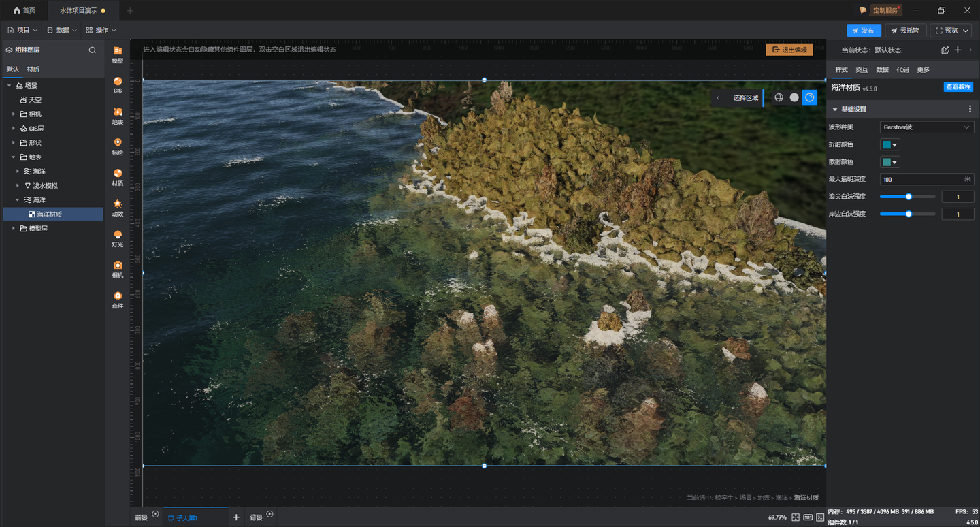The width and height of the screenshot is (980, 527).
Task: Open the console icon in the status bar
Action: pyautogui.click(x=819, y=517)
